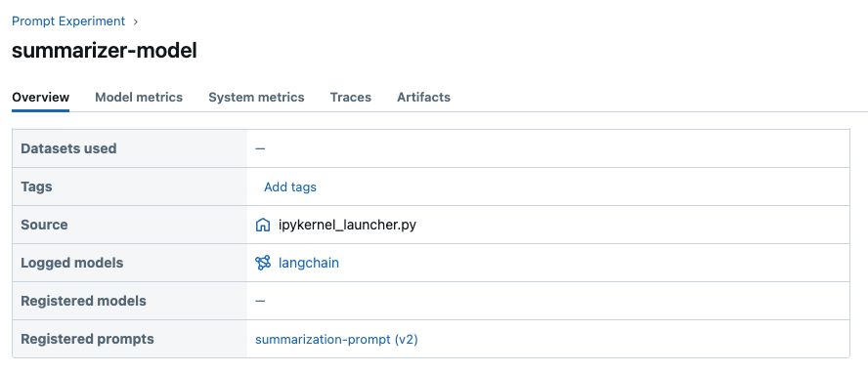
Task: Open the Prompt Experiment breadcrumb link
Action: pyautogui.click(x=68, y=21)
